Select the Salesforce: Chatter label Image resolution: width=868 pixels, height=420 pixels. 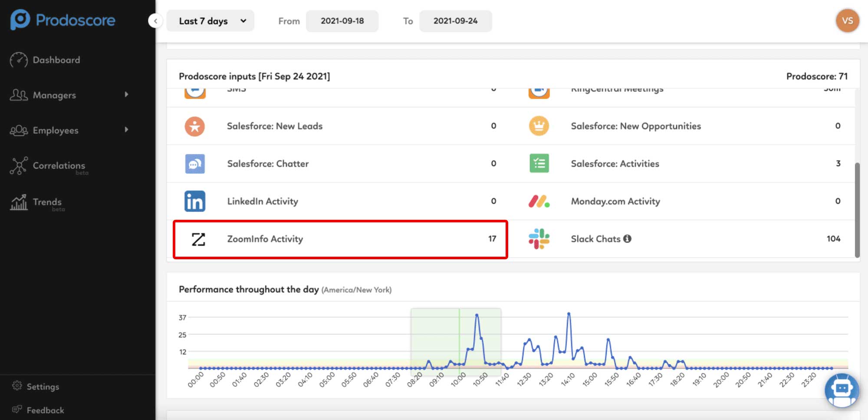(x=268, y=164)
